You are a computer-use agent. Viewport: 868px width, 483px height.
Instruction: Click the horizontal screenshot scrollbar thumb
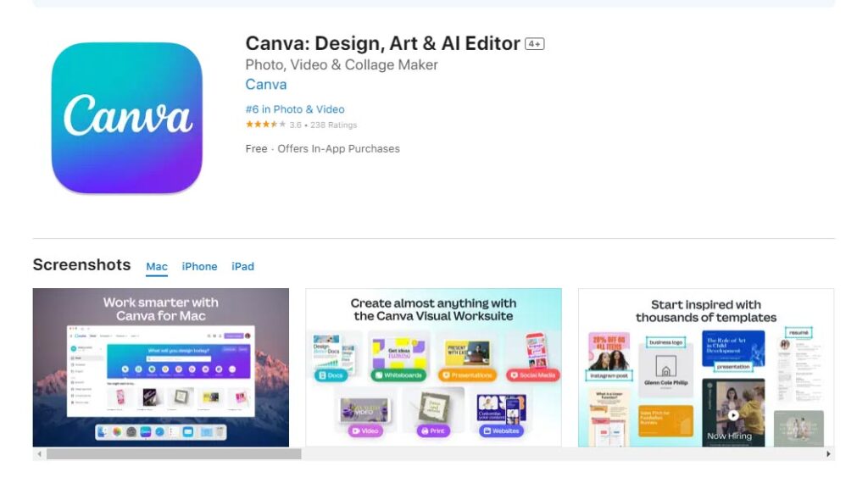174,453
